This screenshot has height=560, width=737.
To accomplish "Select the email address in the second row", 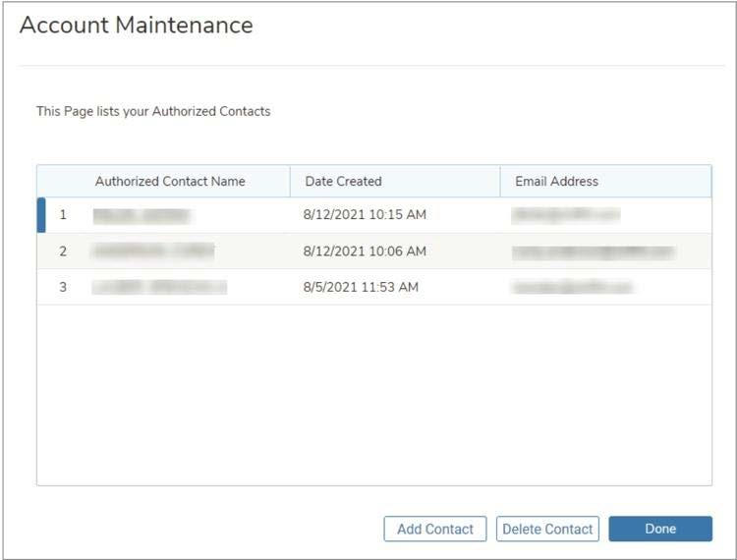I will (x=594, y=251).
